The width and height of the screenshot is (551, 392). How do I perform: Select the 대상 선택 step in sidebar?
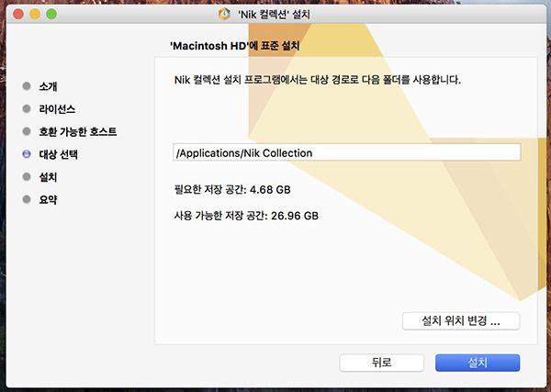[x=59, y=154]
